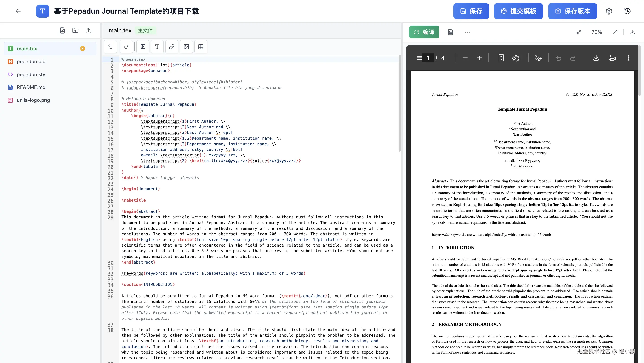Toggle fullscreen mode for the PDF preview
644x363 pixels.
[x=615, y=32]
